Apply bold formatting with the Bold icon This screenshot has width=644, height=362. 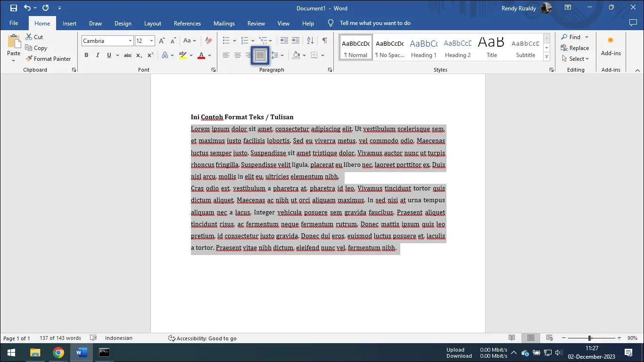point(86,55)
